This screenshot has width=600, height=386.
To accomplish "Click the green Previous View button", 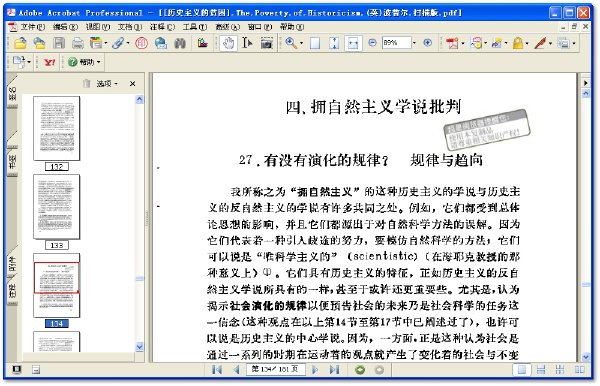I will click(x=360, y=370).
